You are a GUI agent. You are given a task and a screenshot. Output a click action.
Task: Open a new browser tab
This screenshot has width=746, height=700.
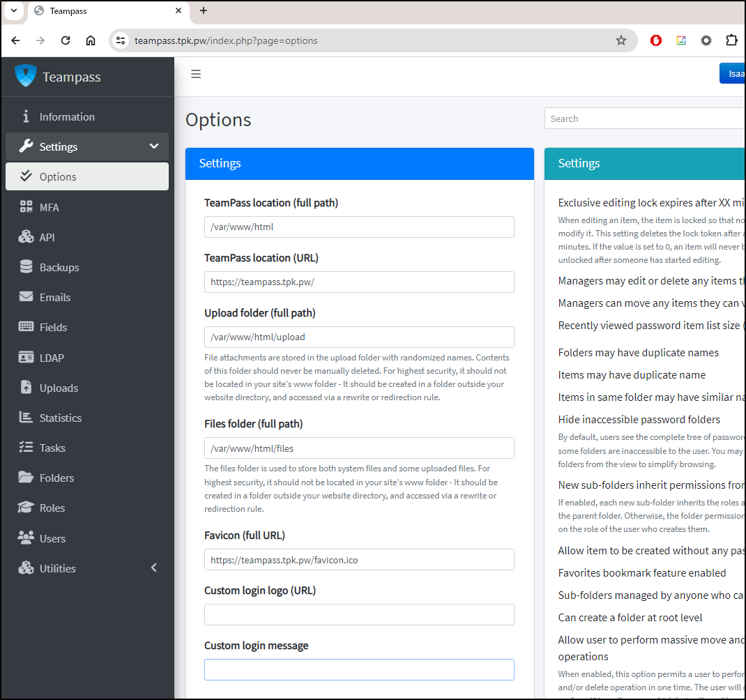(x=203, y=10)
